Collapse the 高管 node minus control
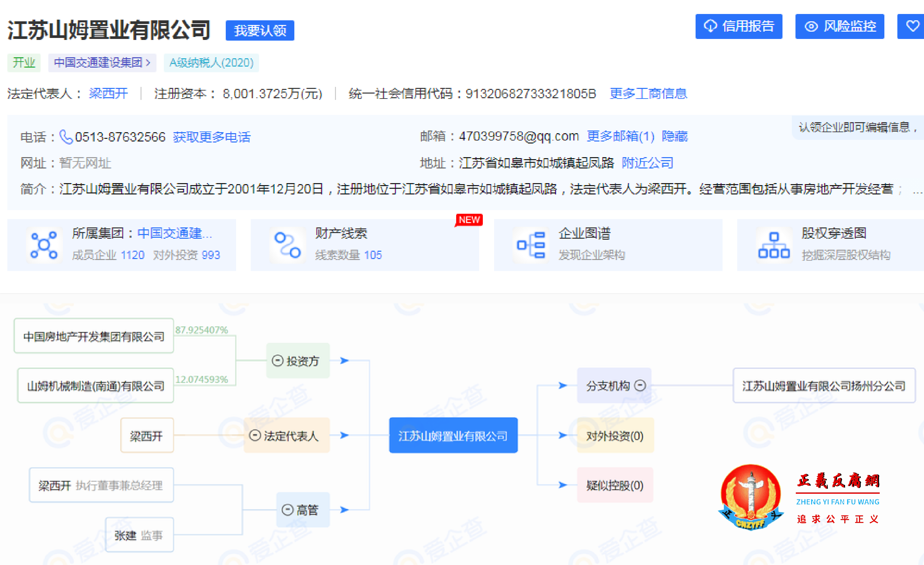 coord(287,510)
